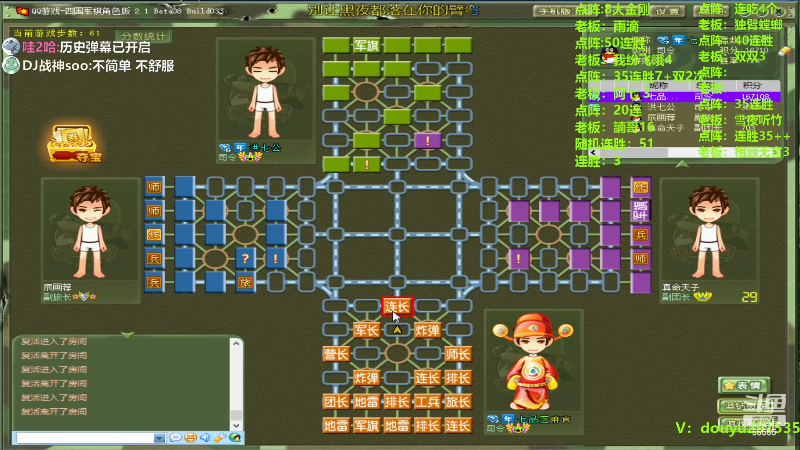Viewport: 800px width, 450px height.
Task: Select the orange 军旗 piece in bottom row
Action: click(366, 426)
